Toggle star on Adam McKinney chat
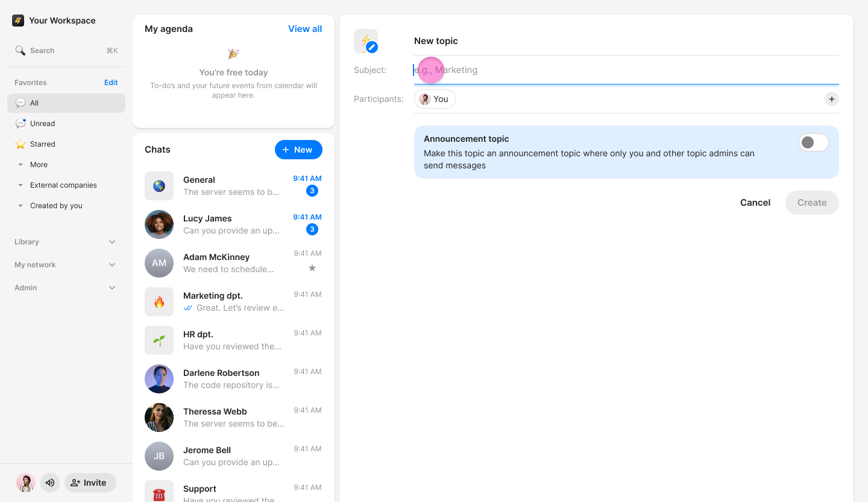 coord(312,268)
